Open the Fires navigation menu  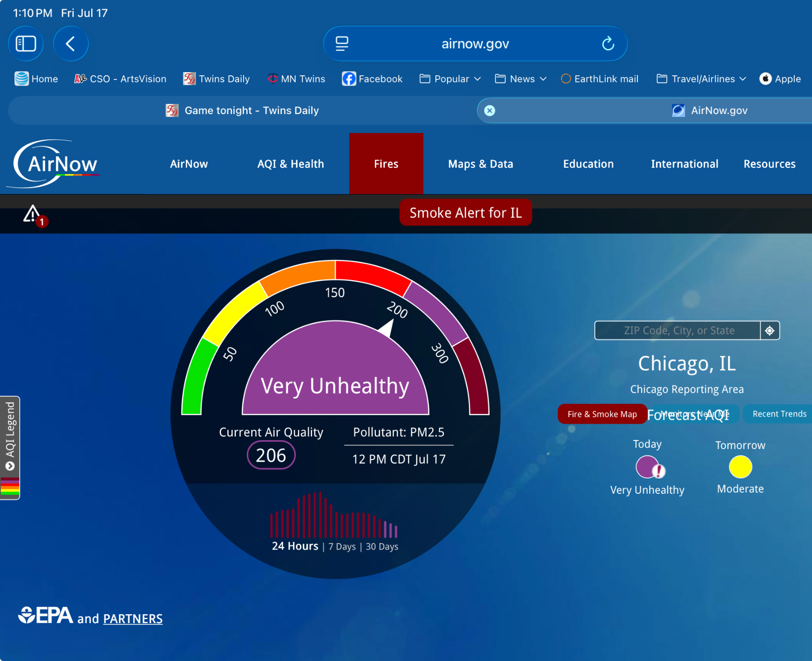pyautogui.click(x=386, y=164)
